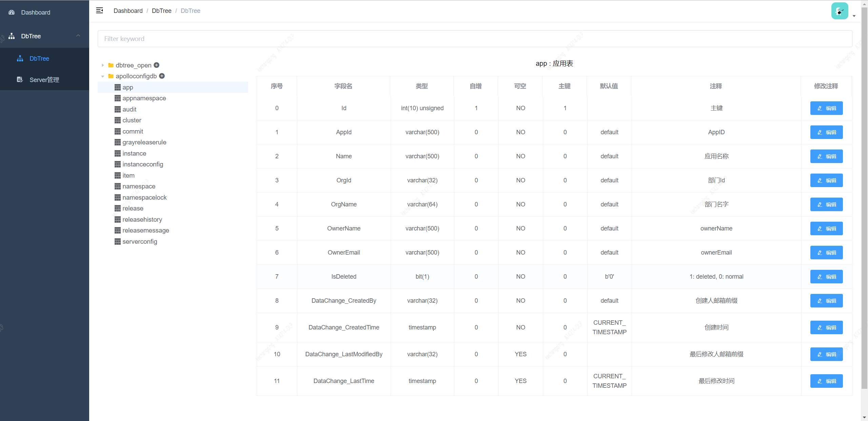
Task: Expand the dbtree_open folder arrow
Action: coord(103,65)
